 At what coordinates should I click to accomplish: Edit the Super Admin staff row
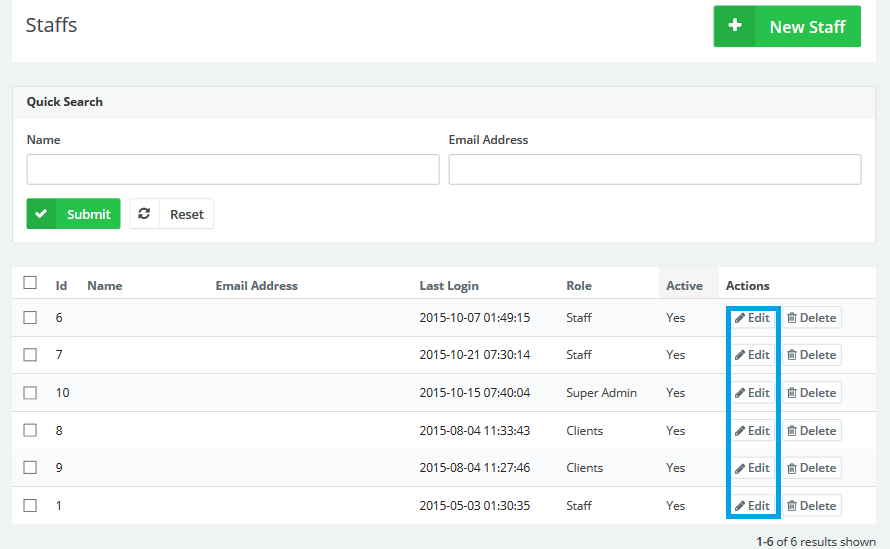click(753, 393)
